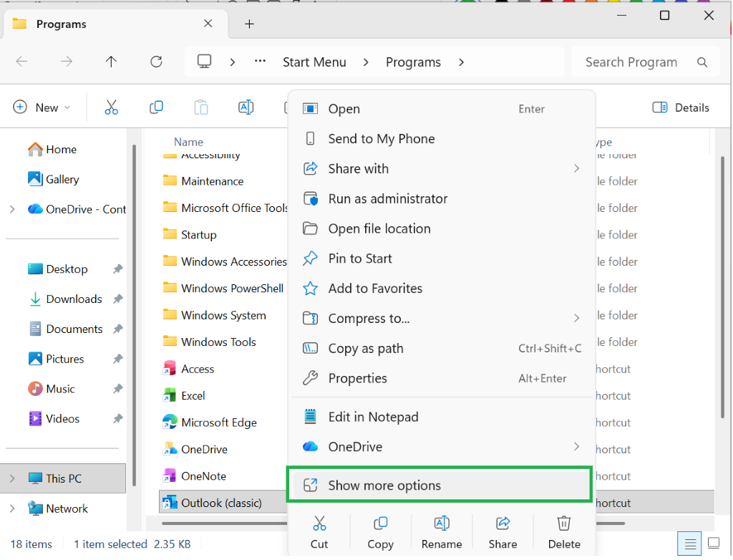
Task: Unpin Pictures using its pin icon
Action: coord(118,359)
